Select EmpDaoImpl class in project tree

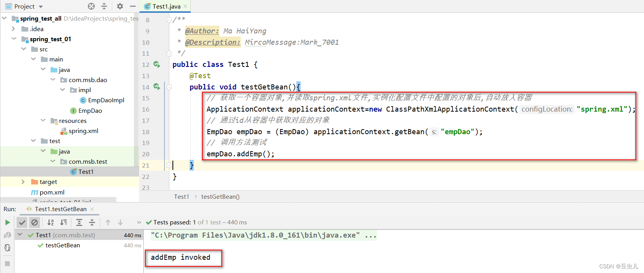(106, 100)
